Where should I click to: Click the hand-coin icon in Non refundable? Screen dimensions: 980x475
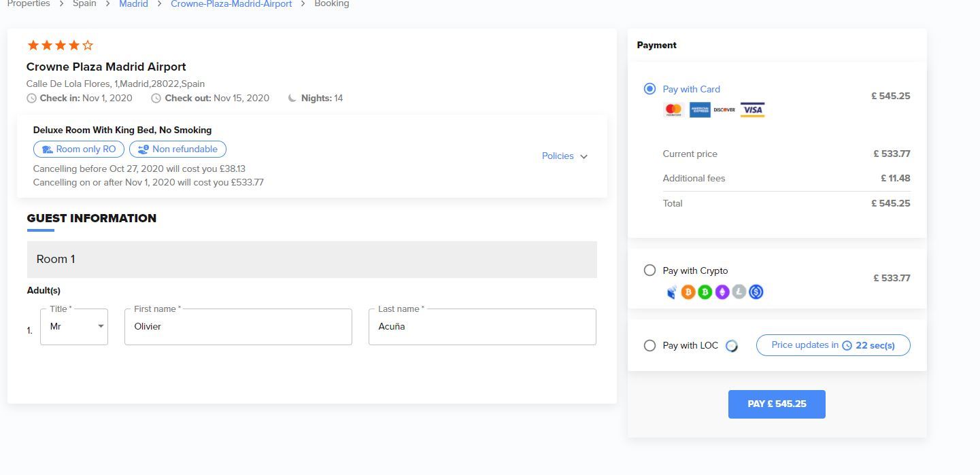[x=143, y=149]
